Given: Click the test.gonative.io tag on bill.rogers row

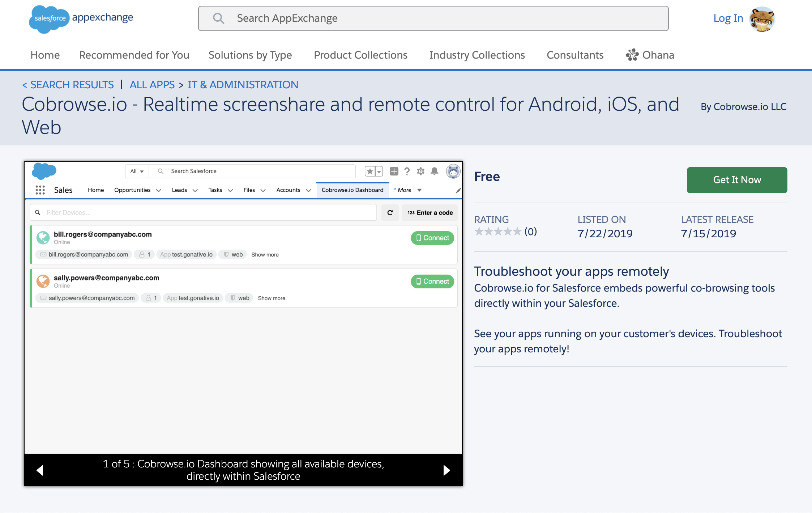Looking at the screenshot, I should 186,255.
